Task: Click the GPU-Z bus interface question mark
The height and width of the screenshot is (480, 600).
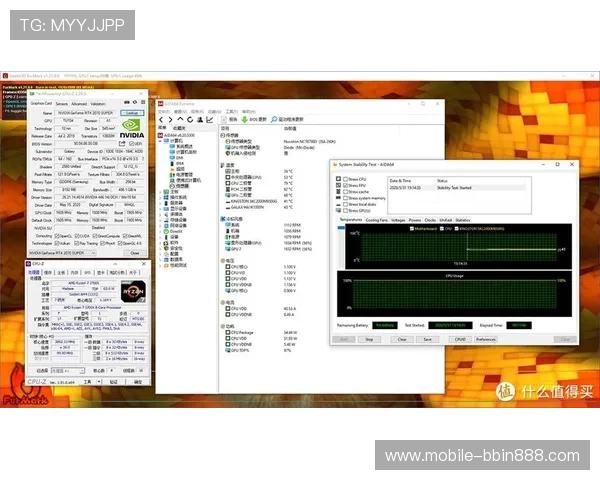Action: (x=143, y=159)
